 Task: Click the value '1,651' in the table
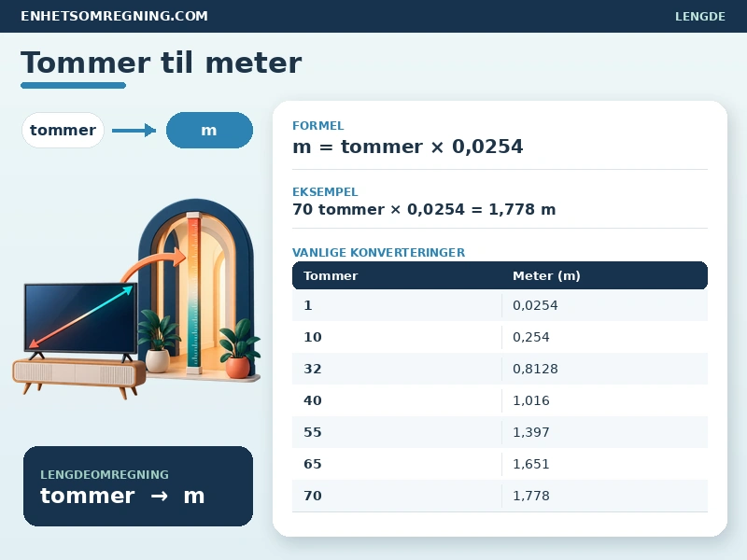click(x=530, y=464)
